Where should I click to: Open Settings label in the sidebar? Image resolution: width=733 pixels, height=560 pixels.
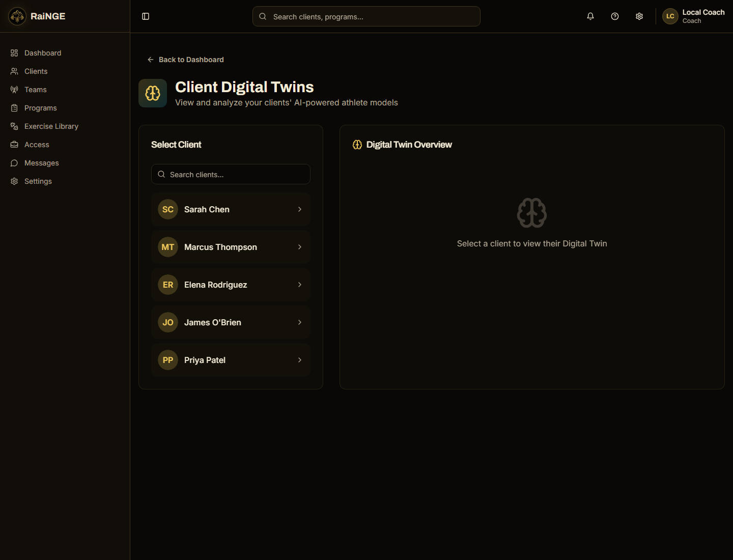coord(38,181)
